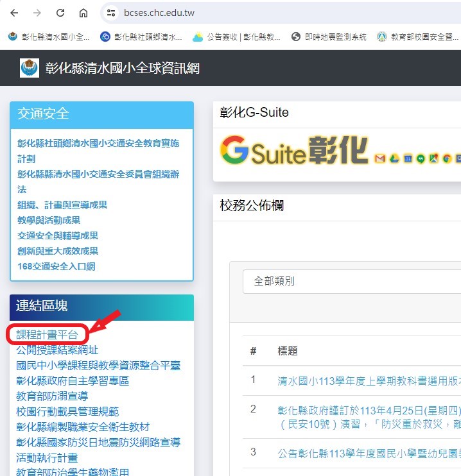The height and width of the screenshot is (476, 461).
Task: Open 彰化縣縣清水國小交通安全委員會組織辦法 link
Action: click(x=98, y=182)
